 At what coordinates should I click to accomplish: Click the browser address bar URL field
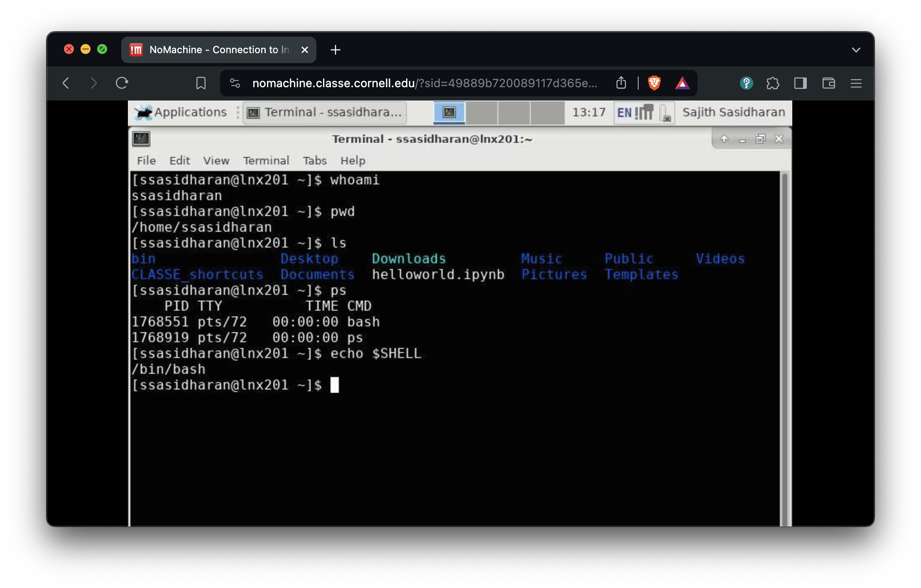point(424,83)
